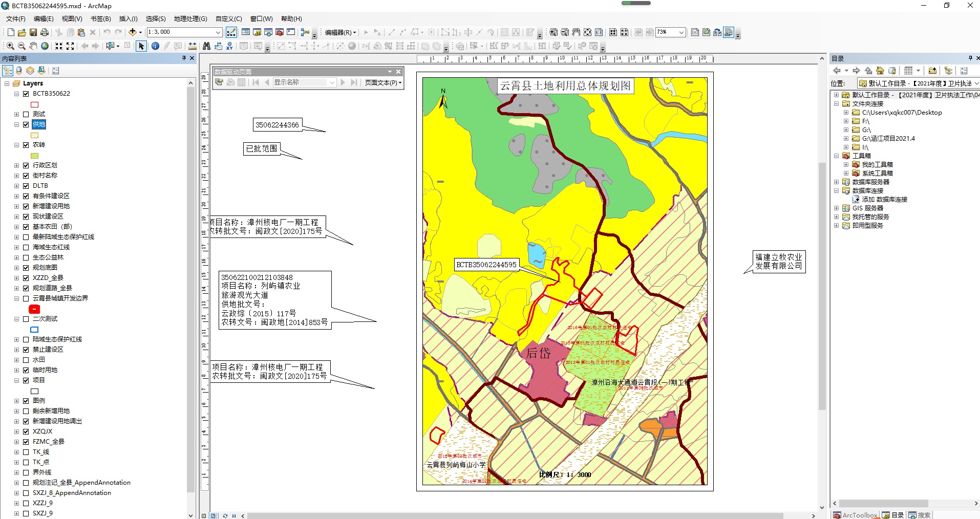Open the ArcToolbox window icon
Image resolution: width=980 pixels, height=519 pixels.
[280, 32]
